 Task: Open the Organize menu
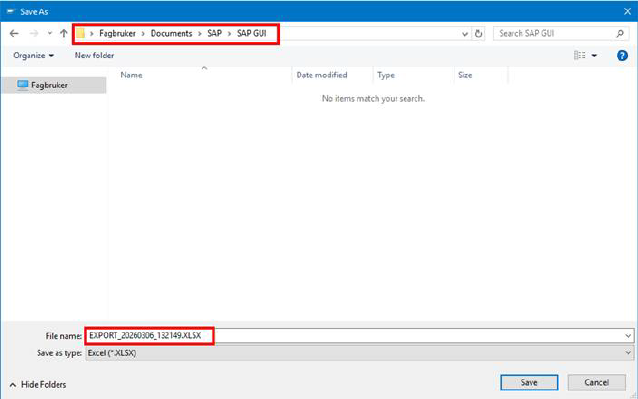pyautogui.click(x=33, y=55)
